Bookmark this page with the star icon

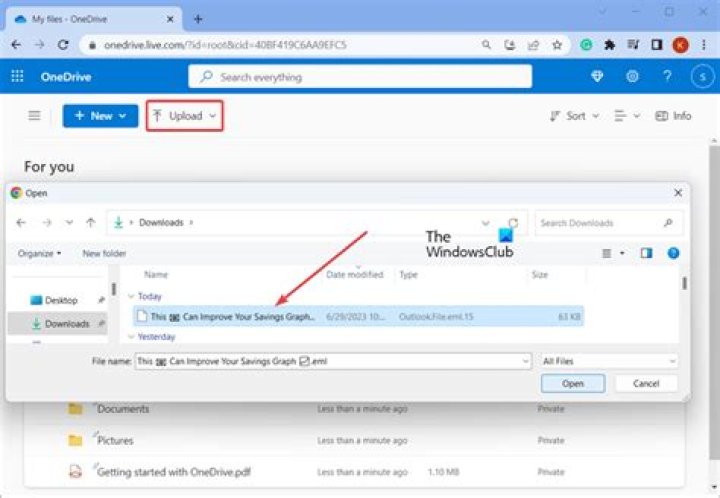click(557, 45)
